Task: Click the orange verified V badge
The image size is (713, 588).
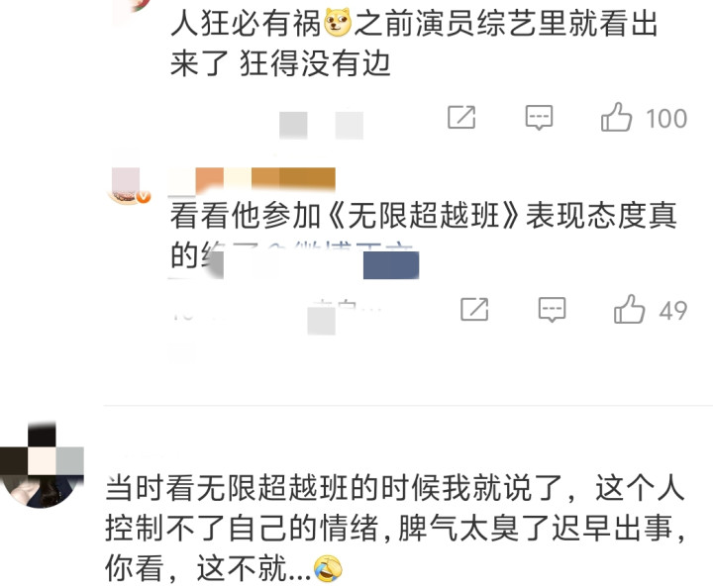Action: (144, 196)
